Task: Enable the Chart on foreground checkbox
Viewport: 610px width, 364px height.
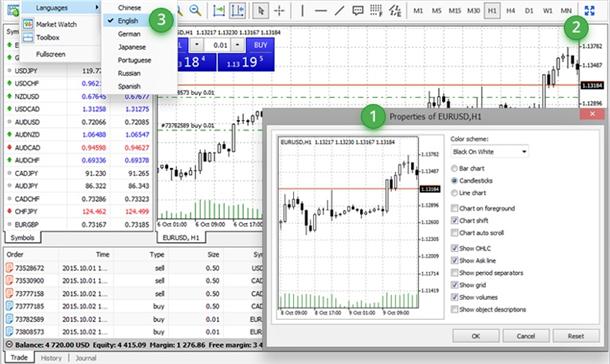Action: pyautogui.click(x=454, y=208)
